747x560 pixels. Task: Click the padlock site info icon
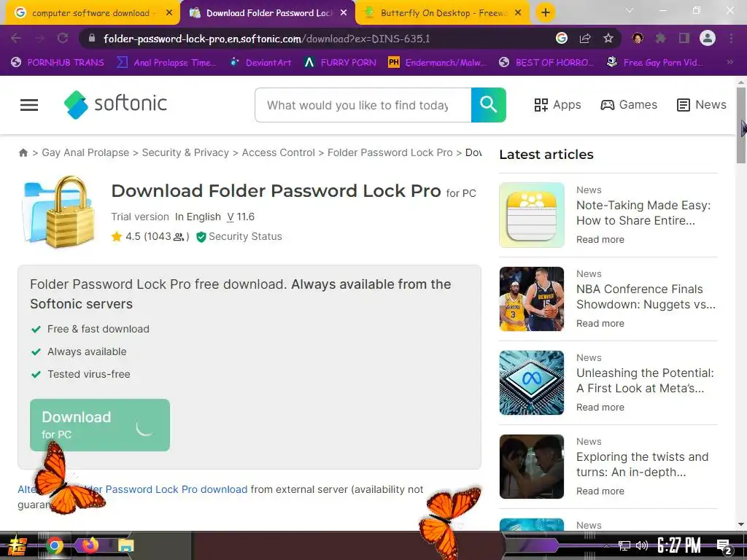pos(92,38)
